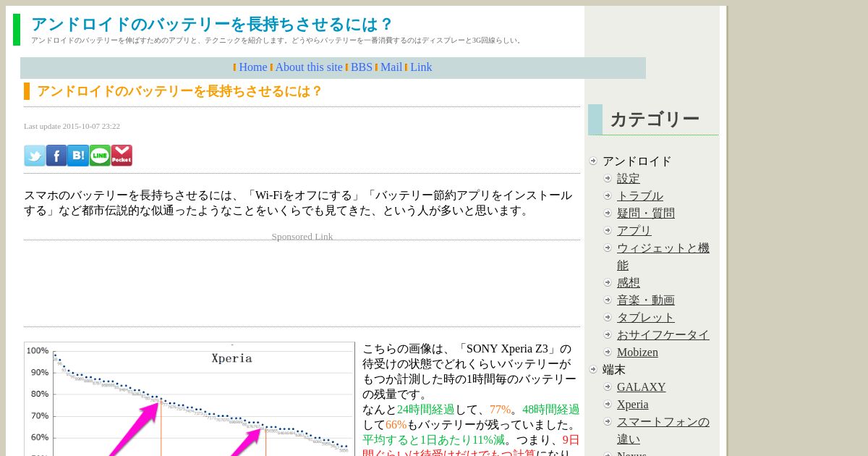Click the Sponsored Link label
The width and height of the screenshot is (868, 456).
pos(302,237)
